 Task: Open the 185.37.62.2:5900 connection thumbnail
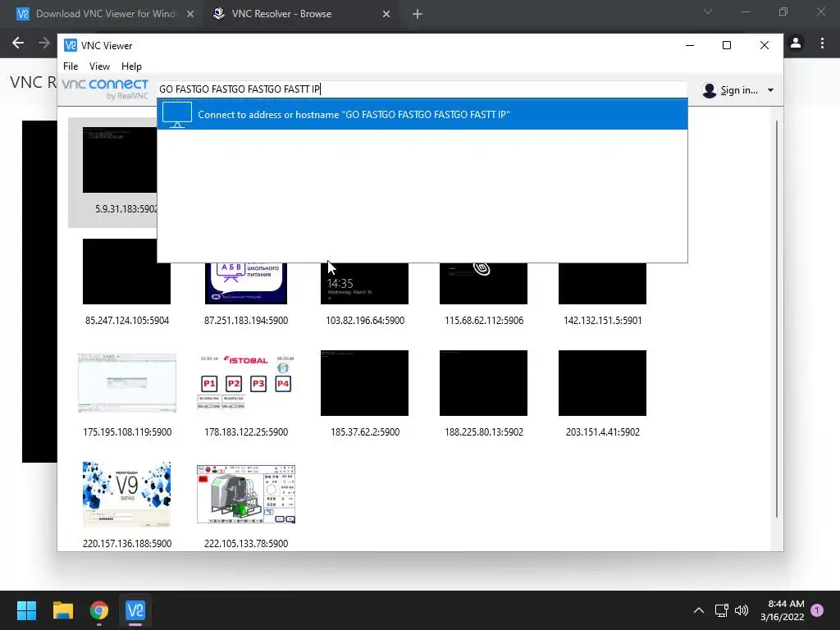(x=364, y=383)
